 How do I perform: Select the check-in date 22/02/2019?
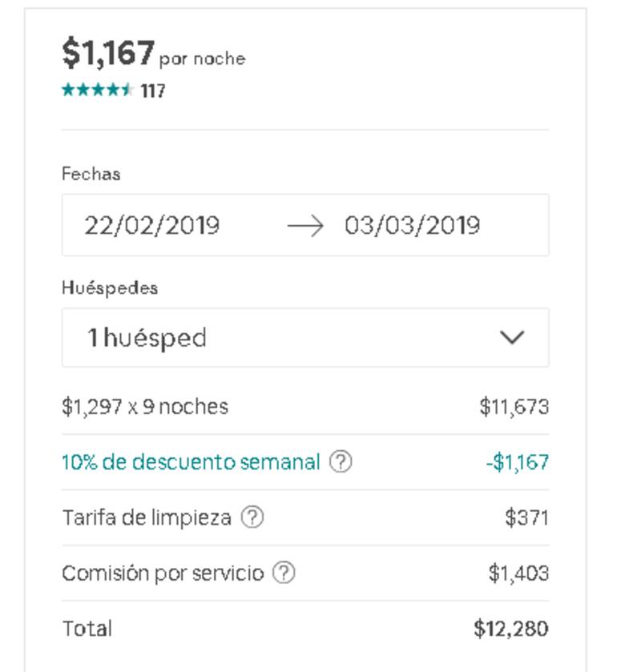(152, 226)
